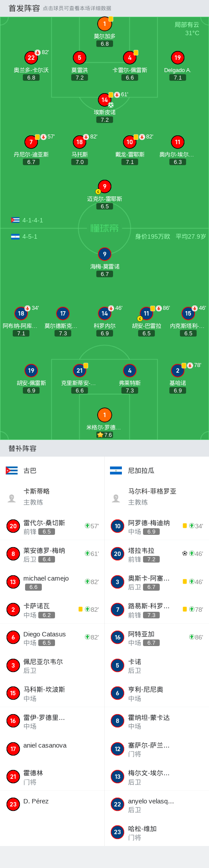Tap Cuba flag next to 古巴

(x=11, y=471)
